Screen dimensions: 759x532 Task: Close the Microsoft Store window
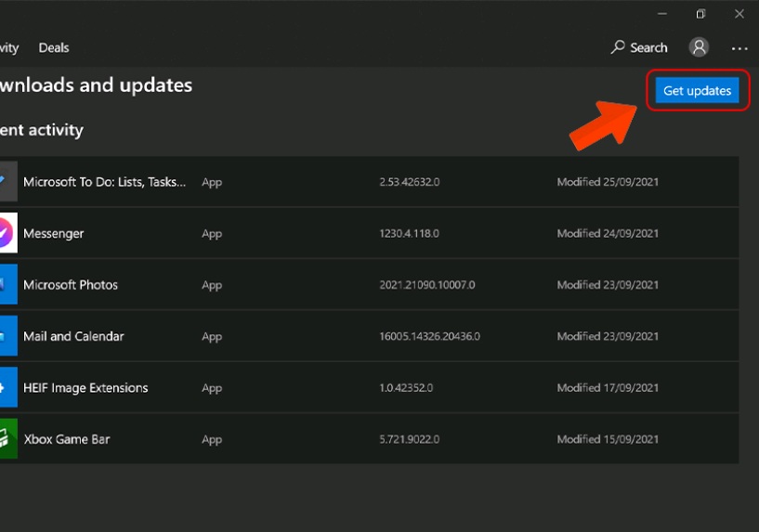(739, 14)
